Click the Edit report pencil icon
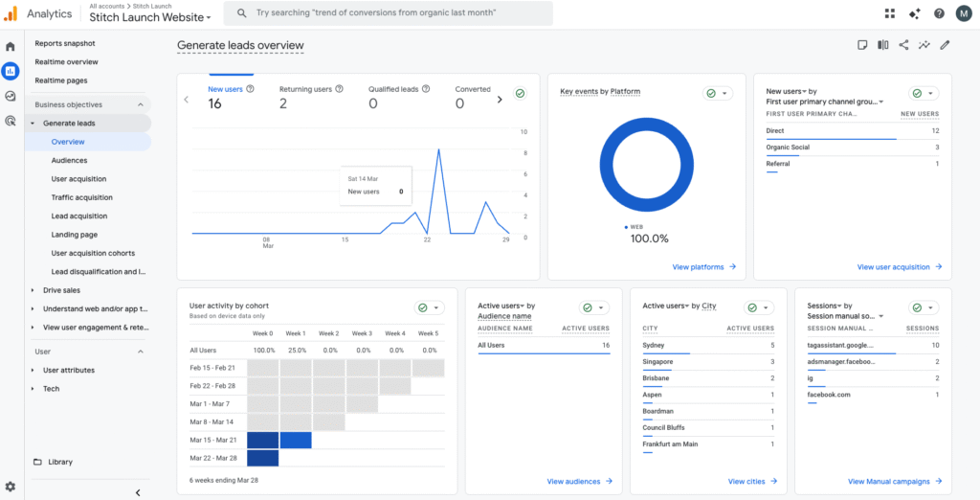Screen dimensions: 980x500 pos(945,45)
